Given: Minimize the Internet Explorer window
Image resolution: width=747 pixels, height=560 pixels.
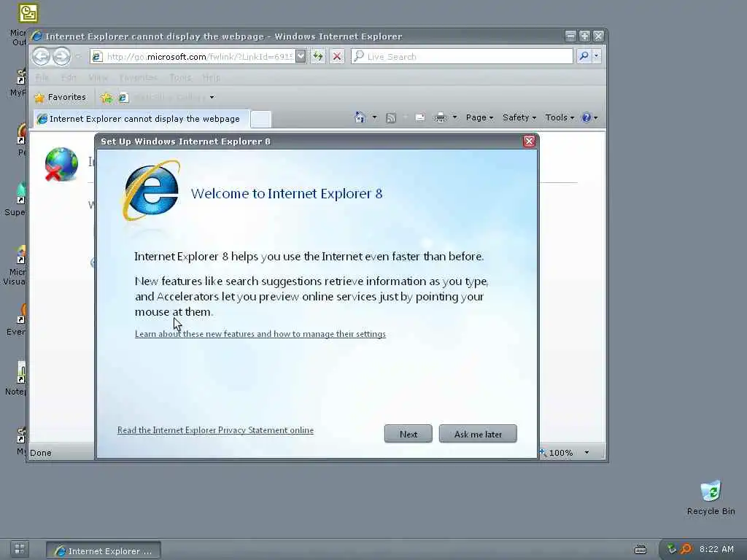Looking at the screenshot, I should 570,36.
